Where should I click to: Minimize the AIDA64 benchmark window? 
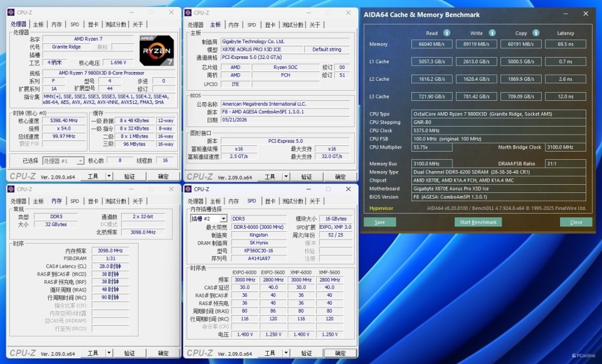[566, 14]
